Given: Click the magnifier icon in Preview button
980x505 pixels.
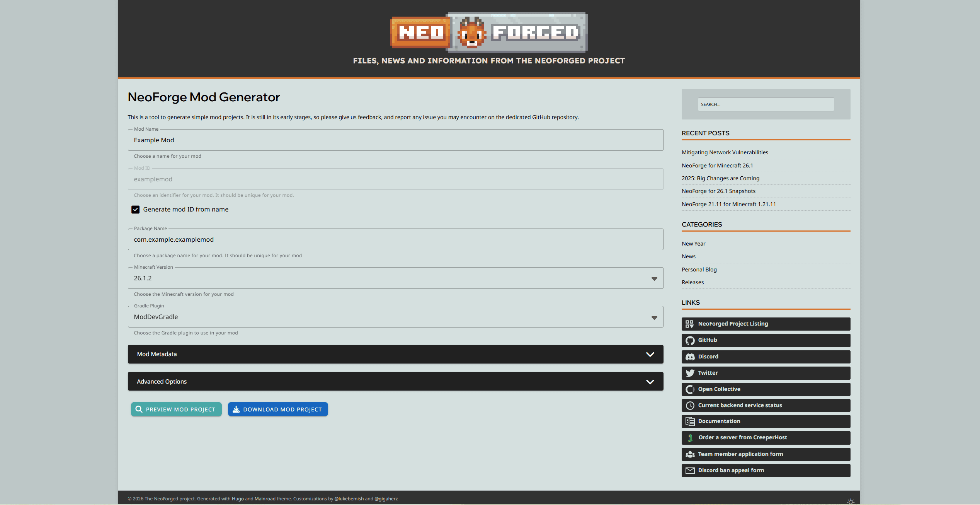Looking at the screenshot, I should tap(139, 409).
